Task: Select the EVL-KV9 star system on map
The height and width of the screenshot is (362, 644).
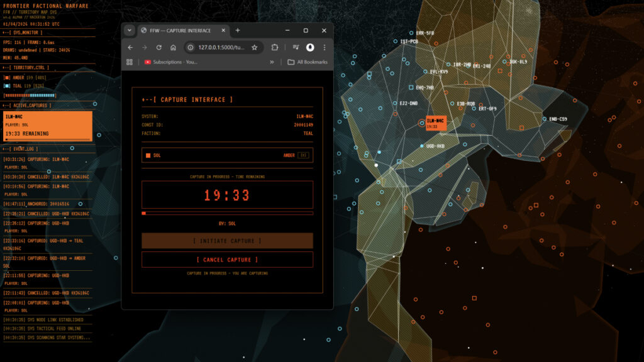Action: pos(425,72)
